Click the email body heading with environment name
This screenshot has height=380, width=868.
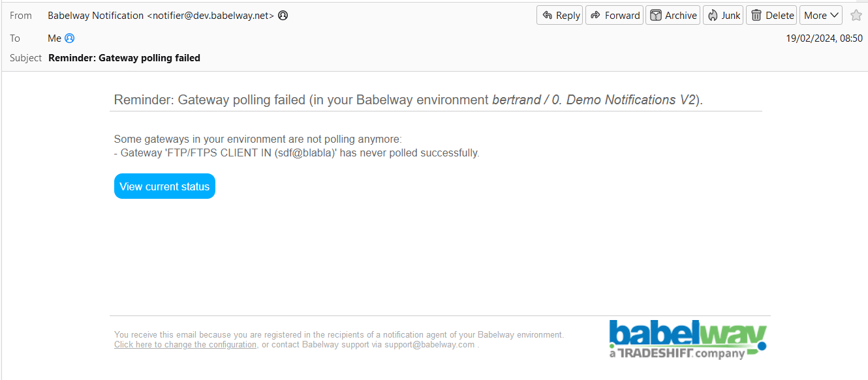coord(408,100)
